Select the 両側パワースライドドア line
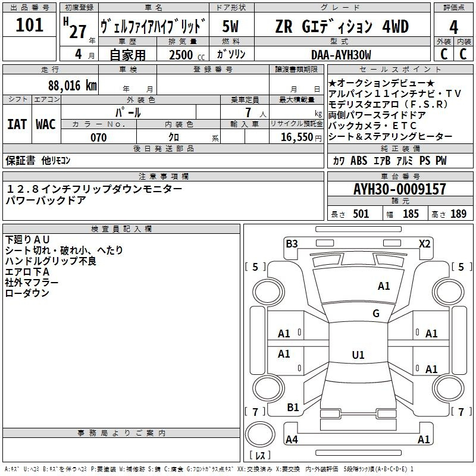The width and height of the screenshot is (476, 476). pyautogui.click(x=377, y=115)
